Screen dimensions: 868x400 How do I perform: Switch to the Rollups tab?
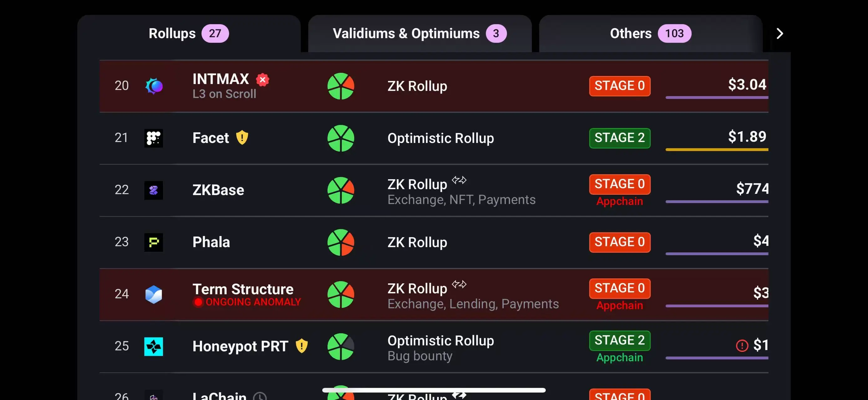(189, 33)
